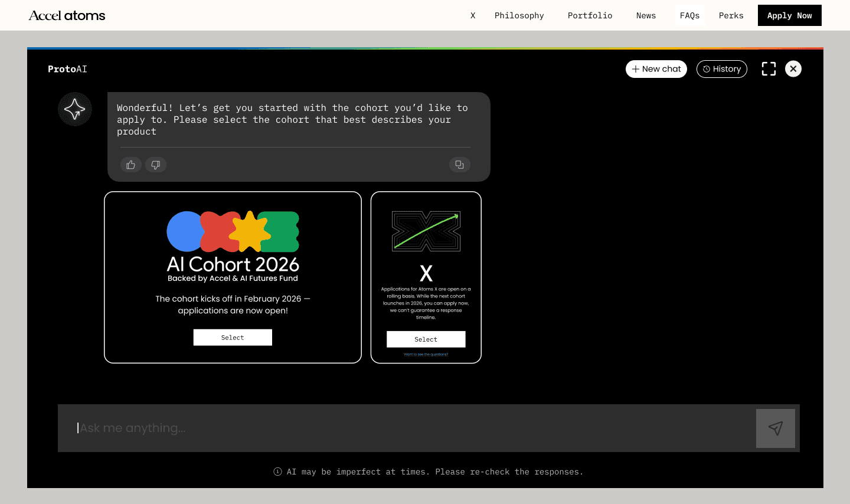Expand chat to fullscreen
850x504 pixels.
coord(769,69)
